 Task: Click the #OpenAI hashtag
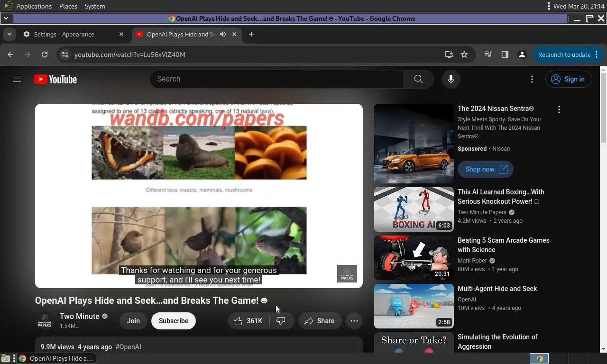click(x=128, y=347)
